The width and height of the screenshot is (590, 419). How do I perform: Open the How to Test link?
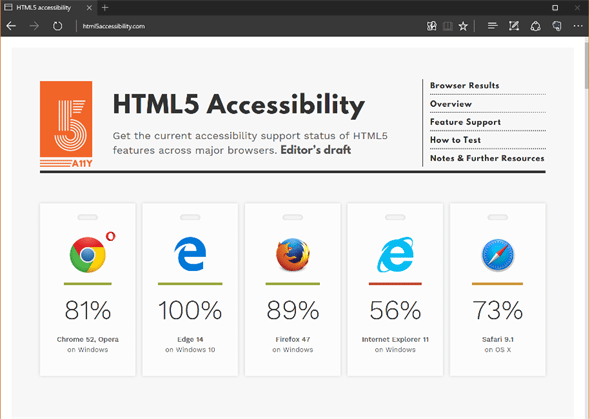455,140
